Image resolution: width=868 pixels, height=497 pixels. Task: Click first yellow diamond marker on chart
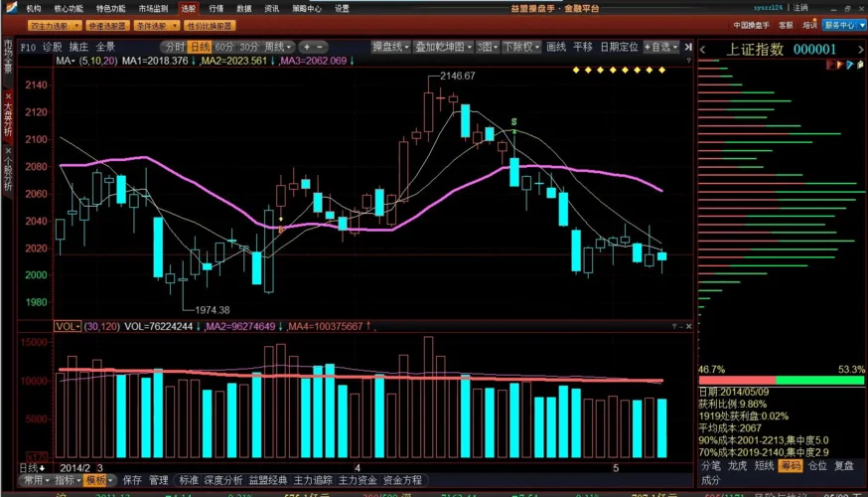pyautogui.click(x=576, y=70)
